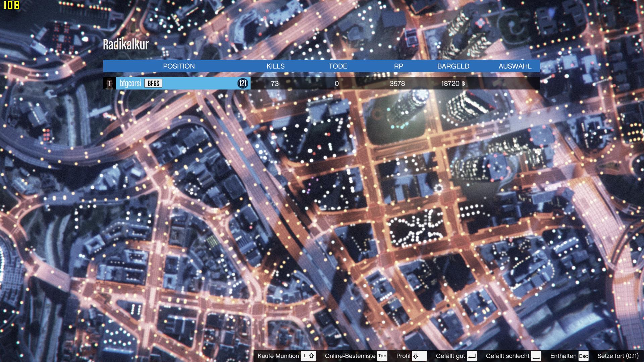Click the BFGS crew tag

[x=153, y=83]
